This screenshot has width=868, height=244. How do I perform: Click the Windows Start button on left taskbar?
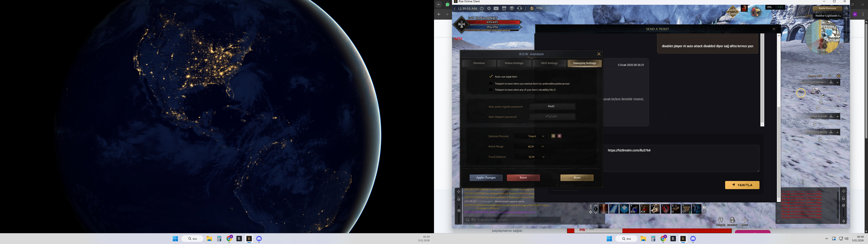175,239
